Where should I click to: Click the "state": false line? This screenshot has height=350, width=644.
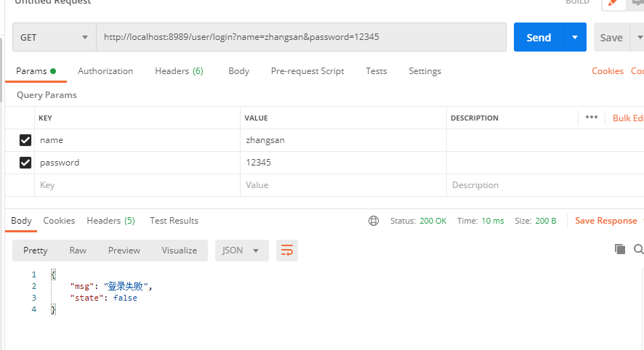click(103, 298)
